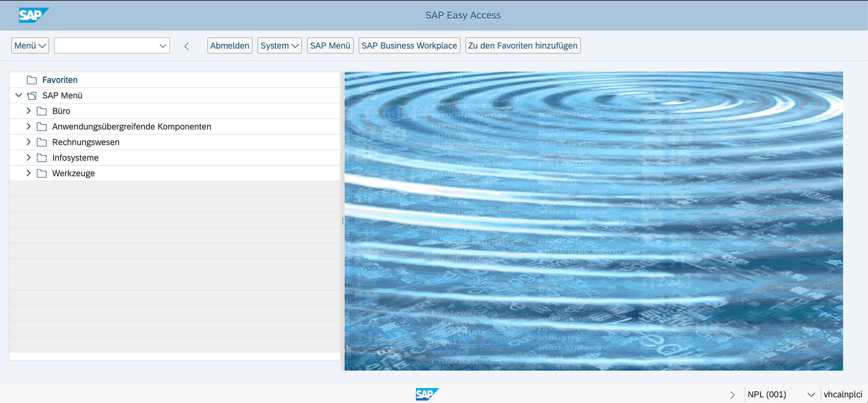868x403 pixels.
Task: Open SAP Business Workplace
Action: pyautogui.click(x=409, y=45)
